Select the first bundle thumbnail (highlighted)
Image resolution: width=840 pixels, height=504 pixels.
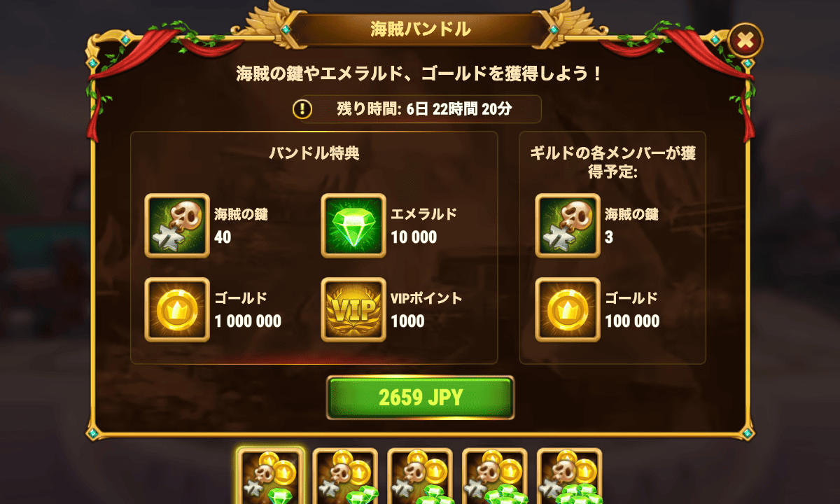[271, 476]
